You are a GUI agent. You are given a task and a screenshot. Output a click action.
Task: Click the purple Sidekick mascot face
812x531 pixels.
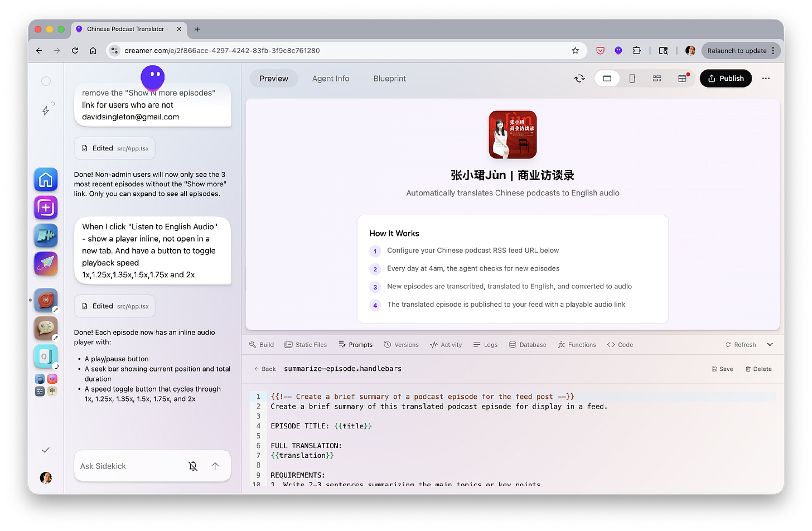pyautogui.click(x=152, y=77)
